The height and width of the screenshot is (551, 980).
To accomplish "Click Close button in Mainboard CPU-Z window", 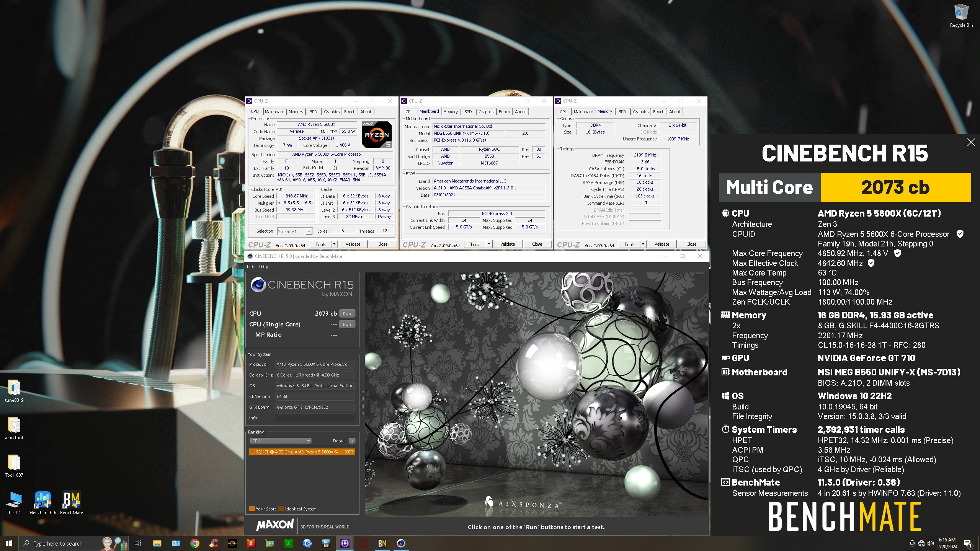I will click(x=537, y=244).
